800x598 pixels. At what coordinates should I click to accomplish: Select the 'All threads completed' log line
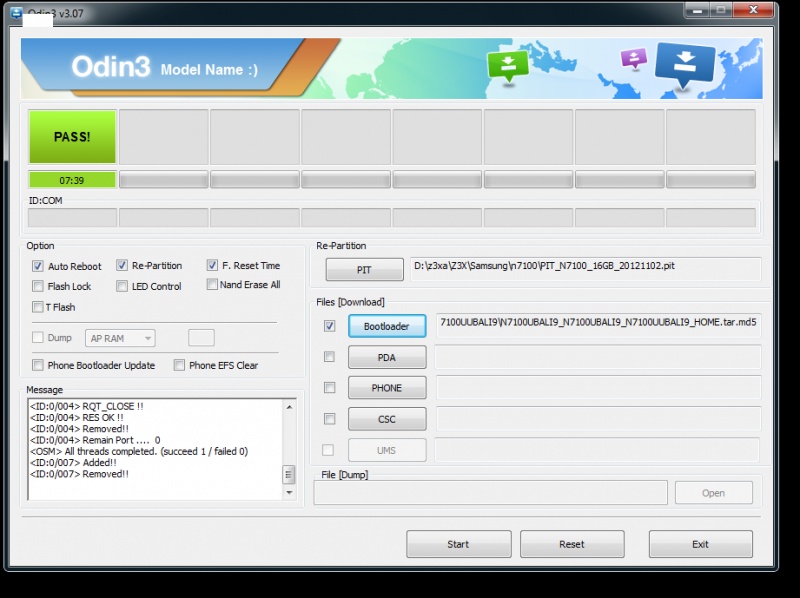pyautogui.click(x=139, y=452)
